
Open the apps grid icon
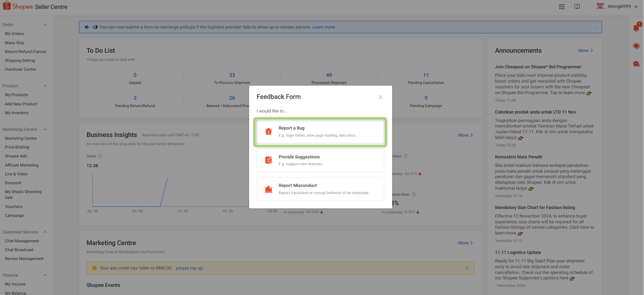(x=562, y=6)
